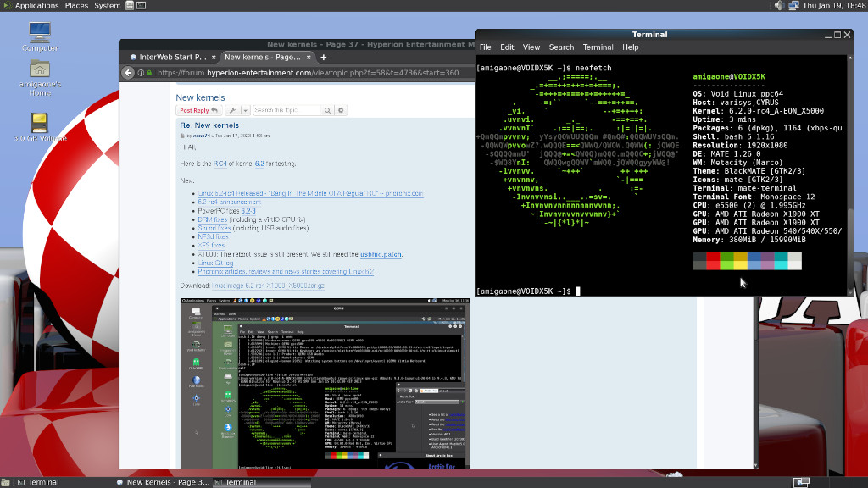Click the topic tools wrench icon

pos(232,110)
